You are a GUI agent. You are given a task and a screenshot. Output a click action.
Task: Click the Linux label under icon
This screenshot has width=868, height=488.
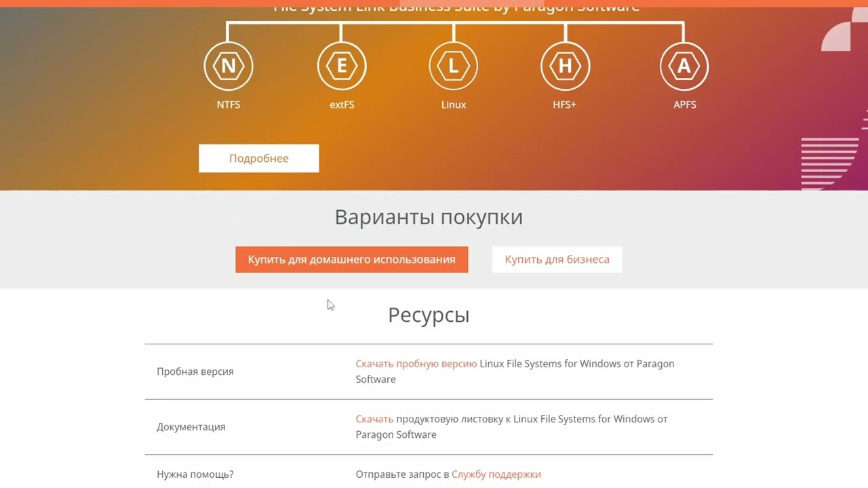click(454, 105)
